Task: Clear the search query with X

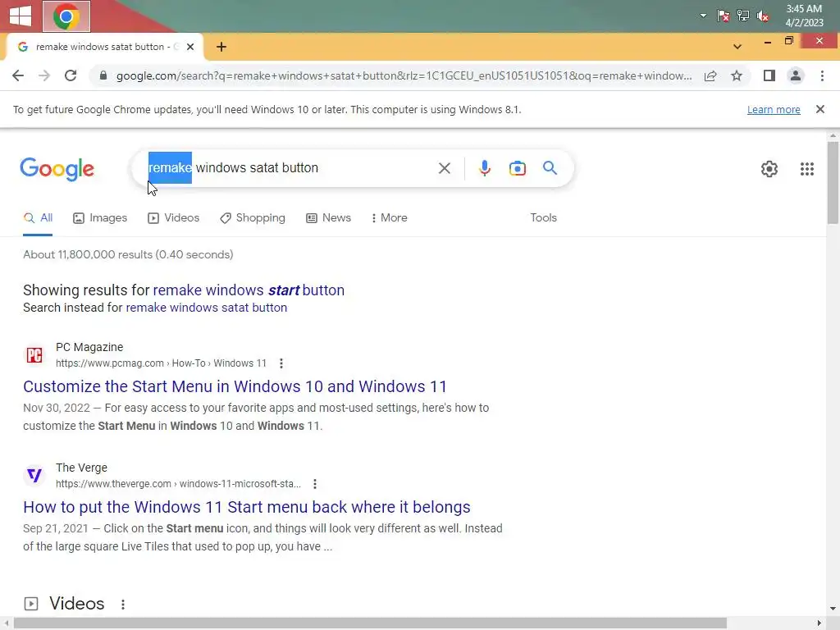Action: (444, 168)
